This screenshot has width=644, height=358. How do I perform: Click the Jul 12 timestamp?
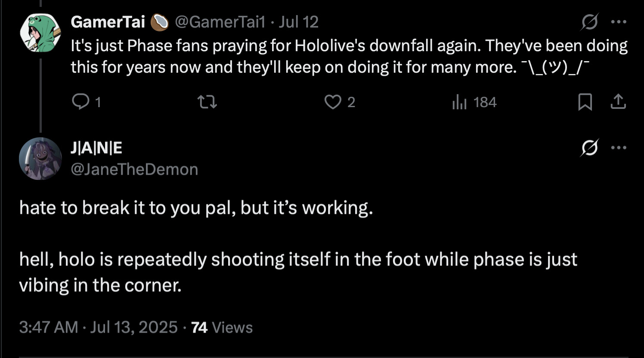click(298, 22)
